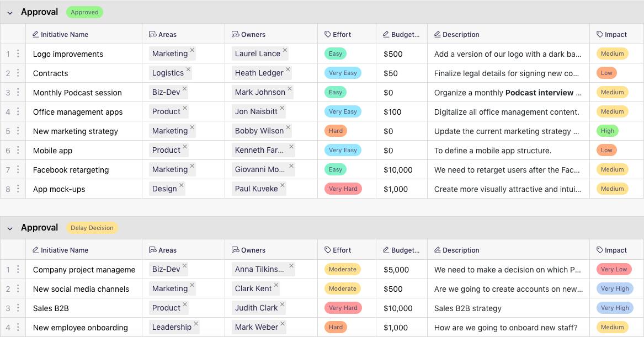The image size is (644, 337).
Task: Click the pencil icon on Initiative Name header
Action: [x=34, y=34]
